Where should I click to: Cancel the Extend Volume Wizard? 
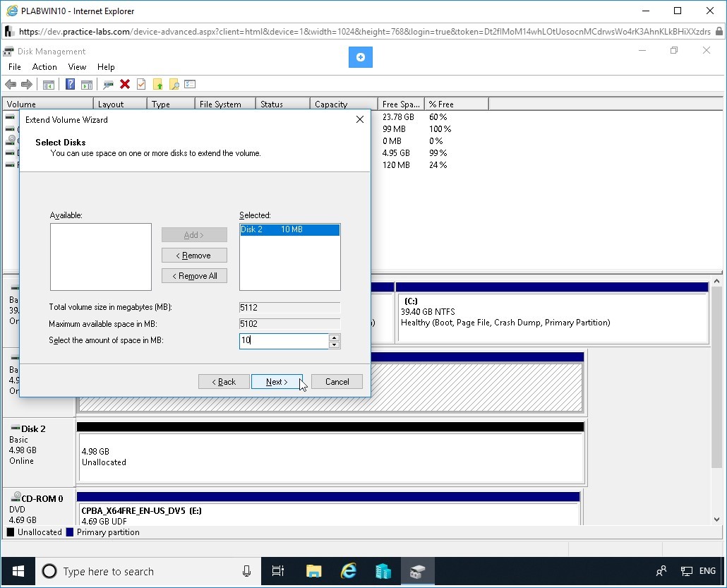coord(337,382)
